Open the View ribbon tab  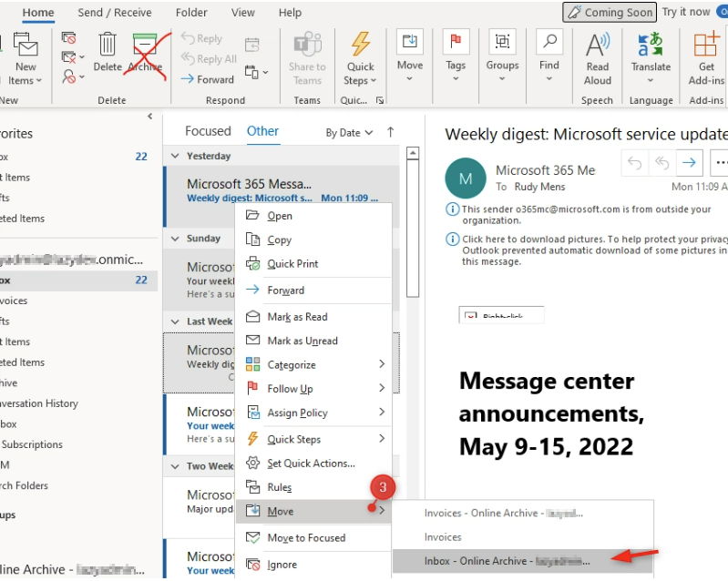pos(243,13)
